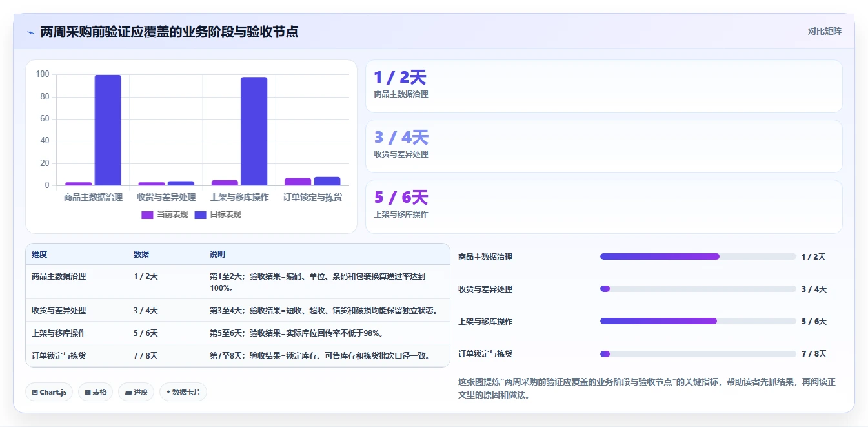Click the 7 / 8天 progress value
Screen dimensions: 868x427
pyautogui.click(x=814, y=354)
